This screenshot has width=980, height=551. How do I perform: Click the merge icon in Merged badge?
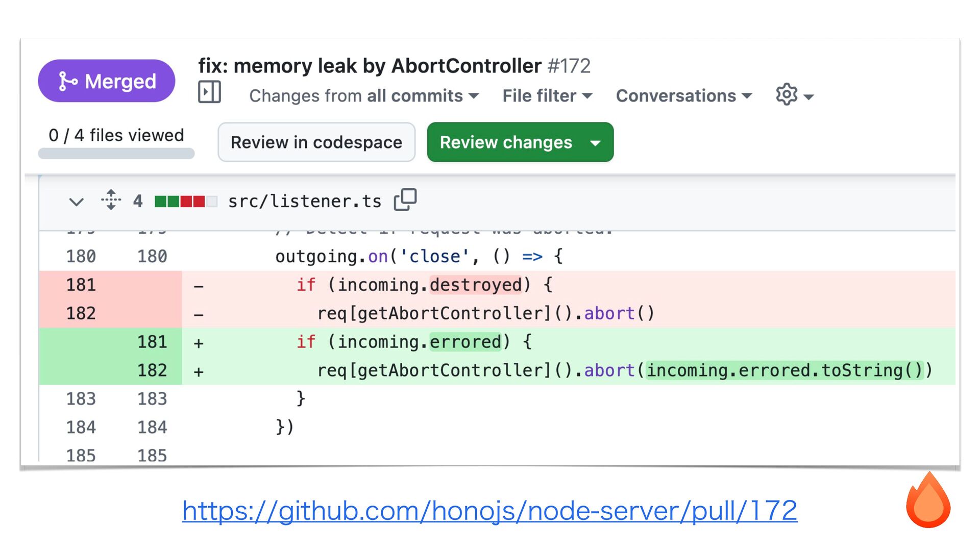tap(67, 81)
